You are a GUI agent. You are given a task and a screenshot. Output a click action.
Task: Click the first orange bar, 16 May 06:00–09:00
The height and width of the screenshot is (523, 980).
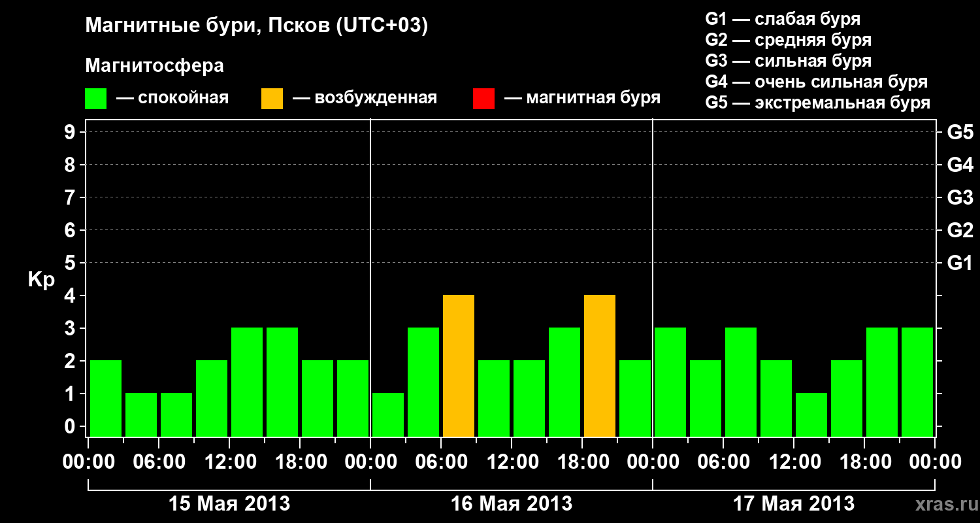tap(459, 366)
